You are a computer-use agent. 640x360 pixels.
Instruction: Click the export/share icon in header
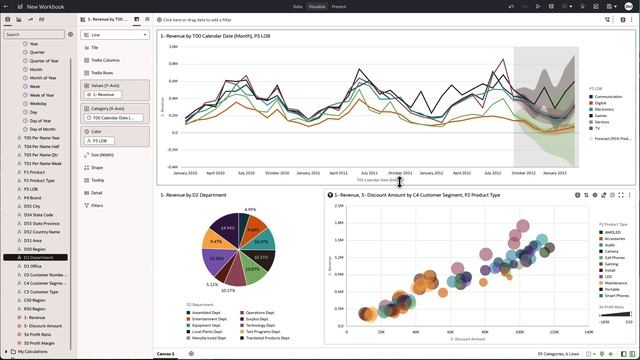(x=596, y=7)
